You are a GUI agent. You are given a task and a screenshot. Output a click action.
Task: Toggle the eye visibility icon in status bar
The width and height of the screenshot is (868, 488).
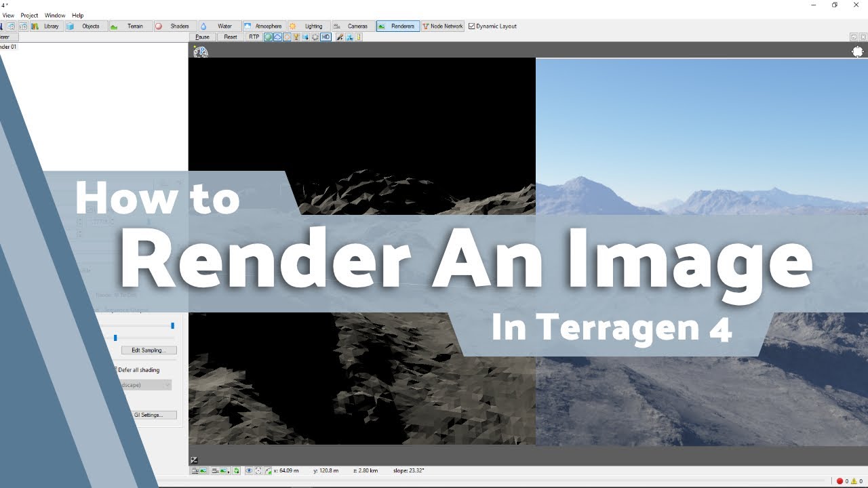[x=249, y=470]
